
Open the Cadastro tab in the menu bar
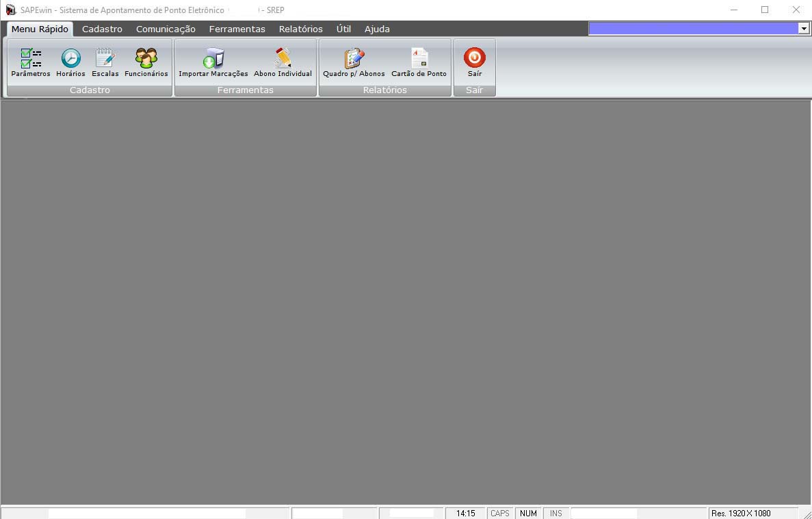102,29
